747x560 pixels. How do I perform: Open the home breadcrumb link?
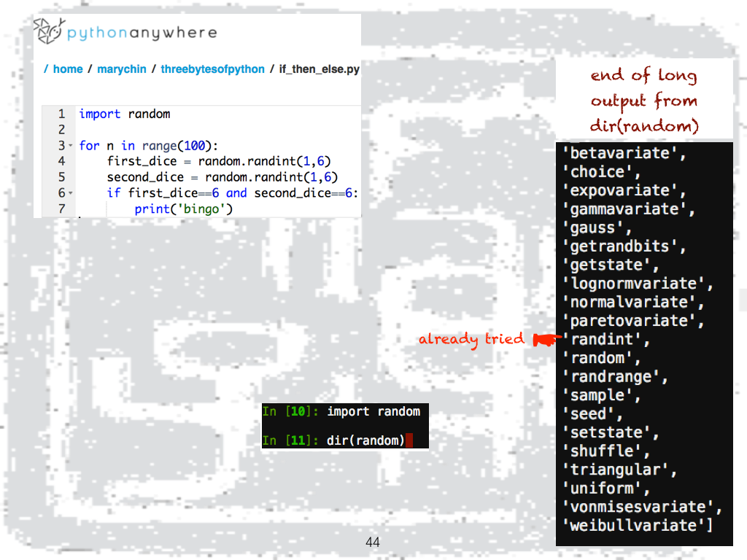pos(68,69)
